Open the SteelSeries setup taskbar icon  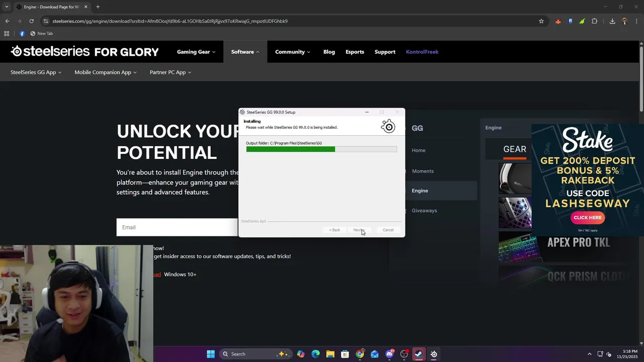coord(434,354)
